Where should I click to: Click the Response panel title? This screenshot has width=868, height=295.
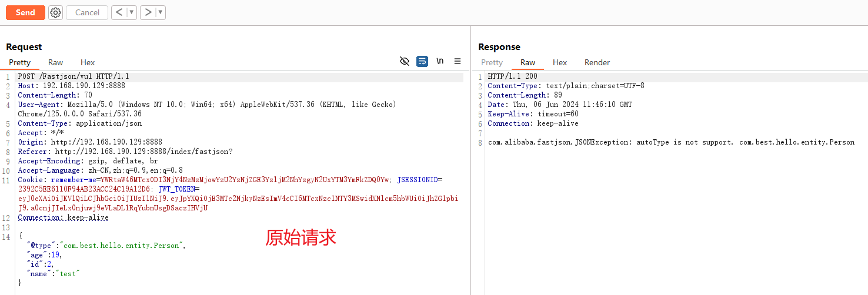499,47
